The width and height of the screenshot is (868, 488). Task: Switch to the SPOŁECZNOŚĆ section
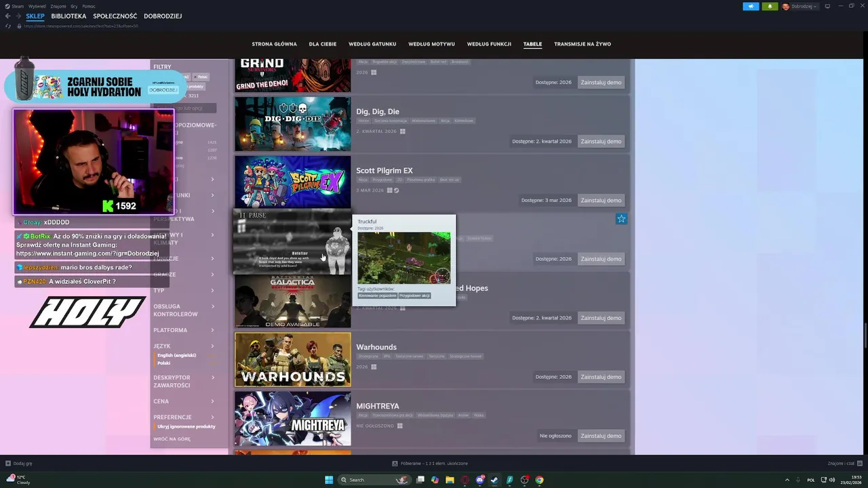coord(115,16)
